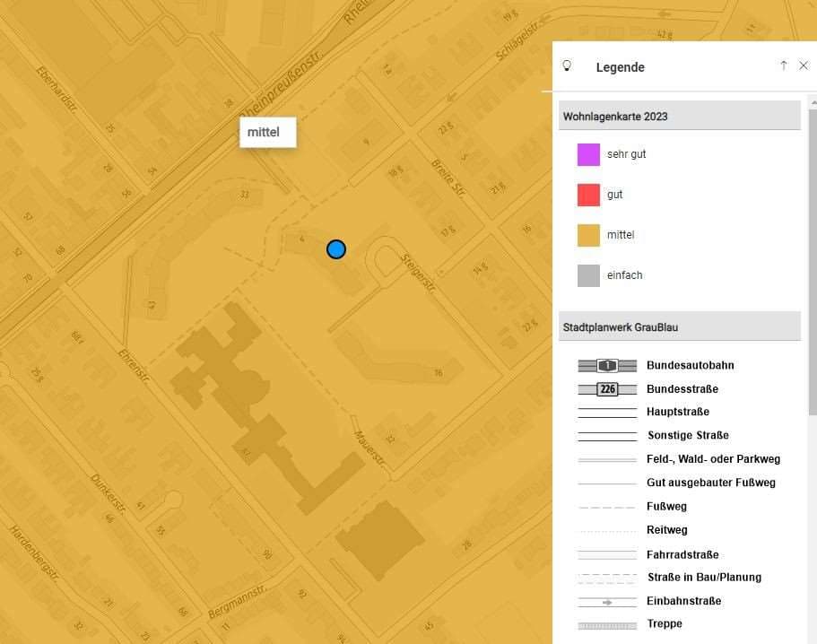Click the 'mittel' tooltip popup
817x644 pixels.
268,133
